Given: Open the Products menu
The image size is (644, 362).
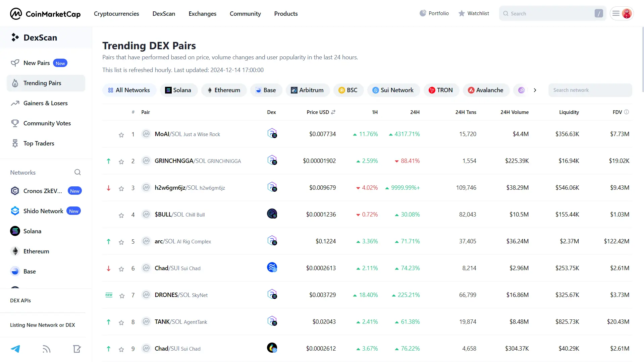Looking at the screenshot, I should click(x=286, y=14).
